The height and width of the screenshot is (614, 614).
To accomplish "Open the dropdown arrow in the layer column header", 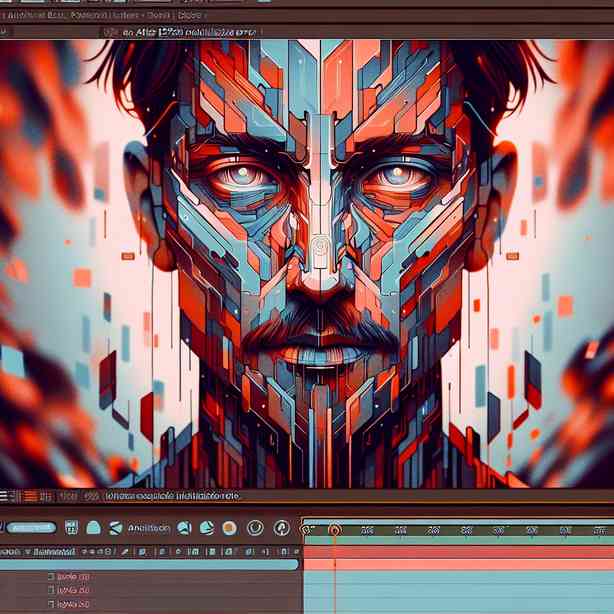I will point(27,552).
